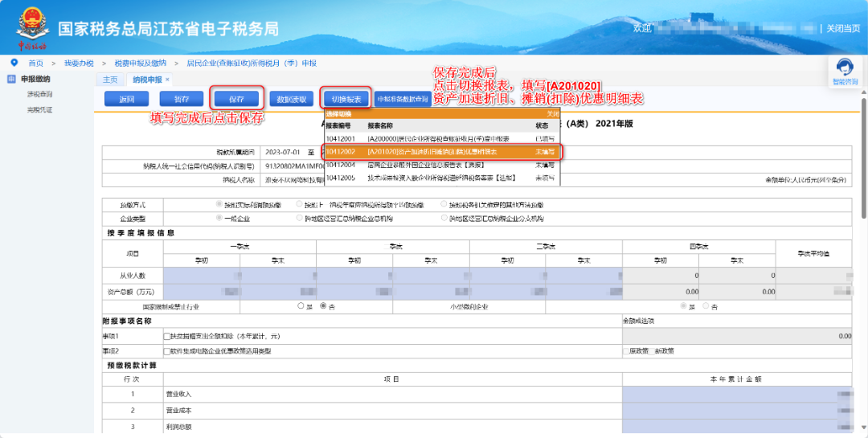Click 居民企业(查账征收)所得税月(季)申报 breadcrumb
Viewport: 868px width, 438px height.
252,63
